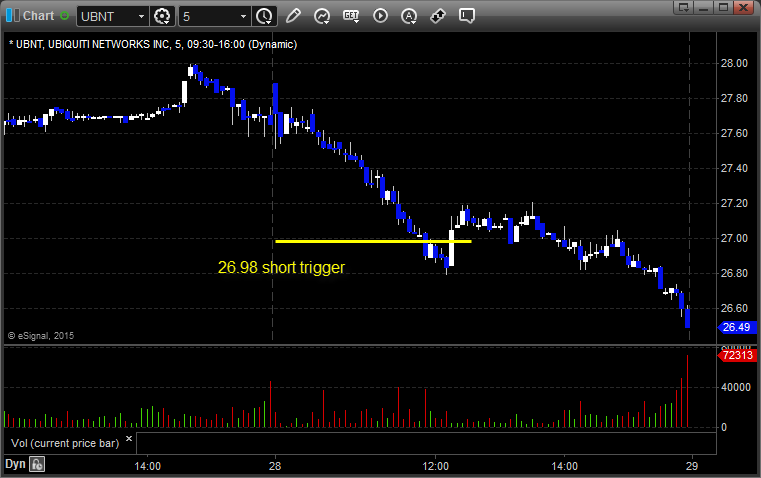Click the diamond arrows toolbar icon
This screenshot has height=478, width=761.
[x=438, y=16]
